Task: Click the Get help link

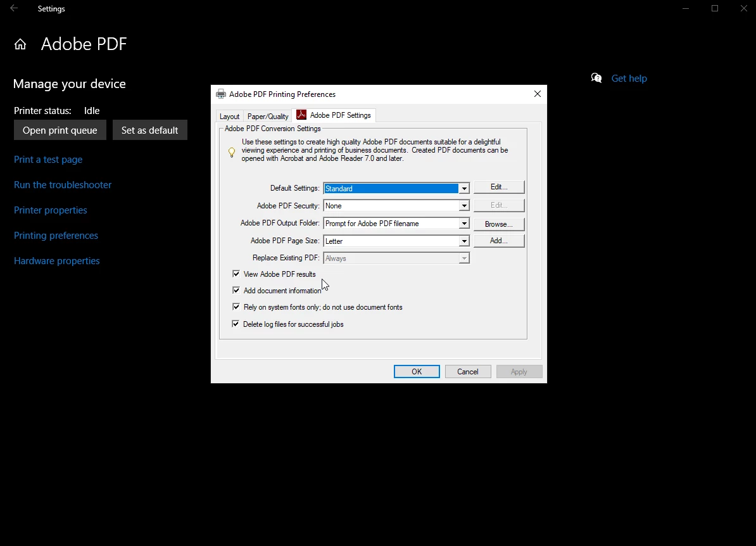Action: (x=629, y=79)
